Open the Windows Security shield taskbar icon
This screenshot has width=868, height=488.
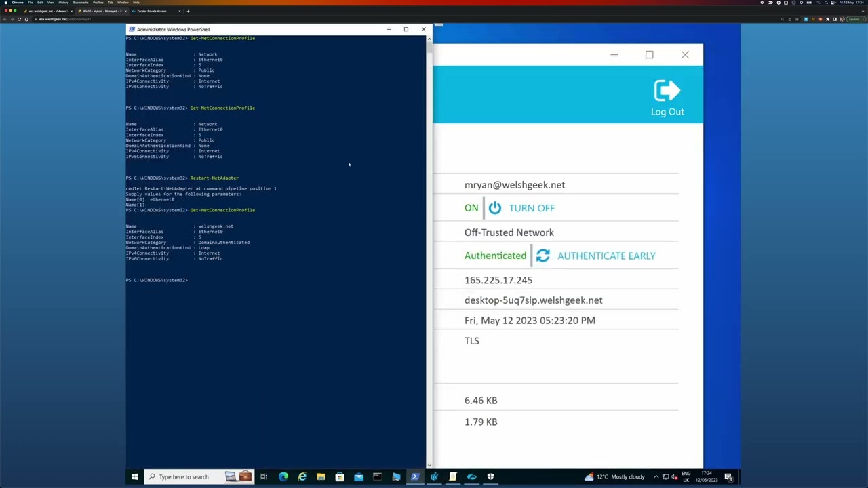tap(490, 476)
